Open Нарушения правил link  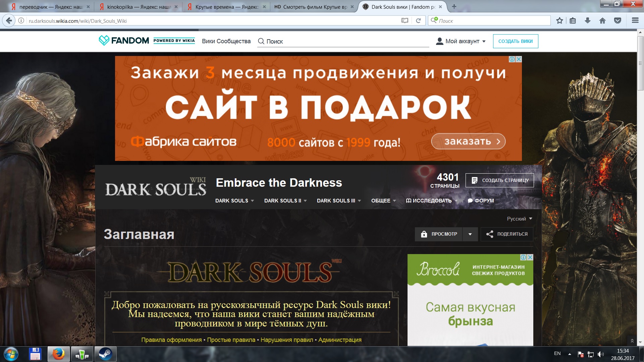click(x=287, y=340)
